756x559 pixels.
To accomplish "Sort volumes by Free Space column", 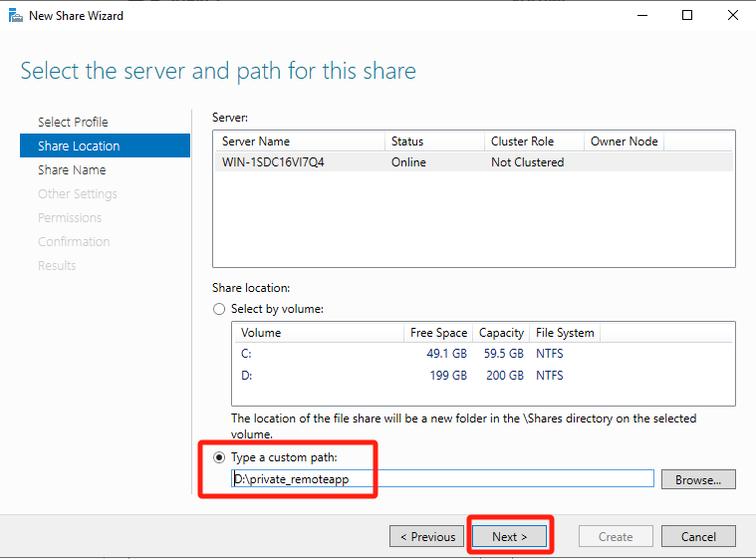I will coord(438,333).
